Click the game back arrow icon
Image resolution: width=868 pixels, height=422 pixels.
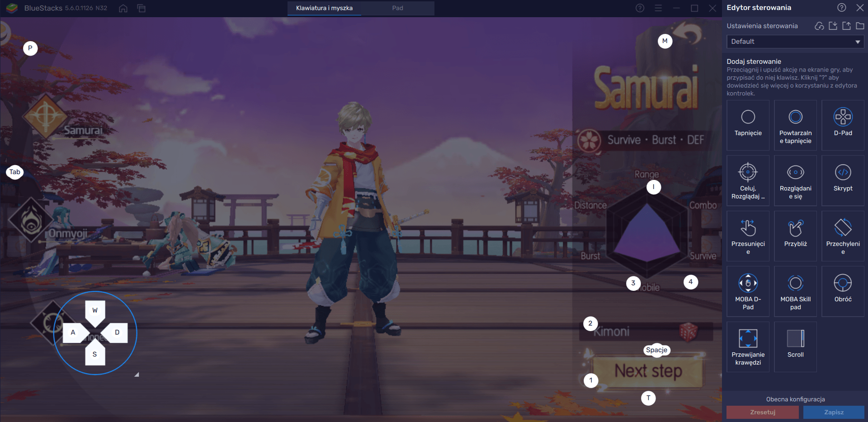click(688, 34)
